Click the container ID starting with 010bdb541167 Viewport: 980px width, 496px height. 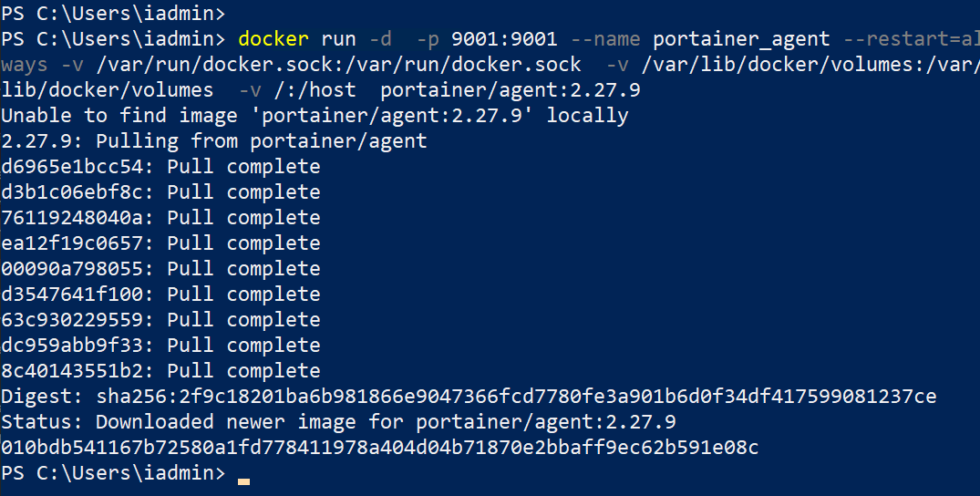pos(380,448)
